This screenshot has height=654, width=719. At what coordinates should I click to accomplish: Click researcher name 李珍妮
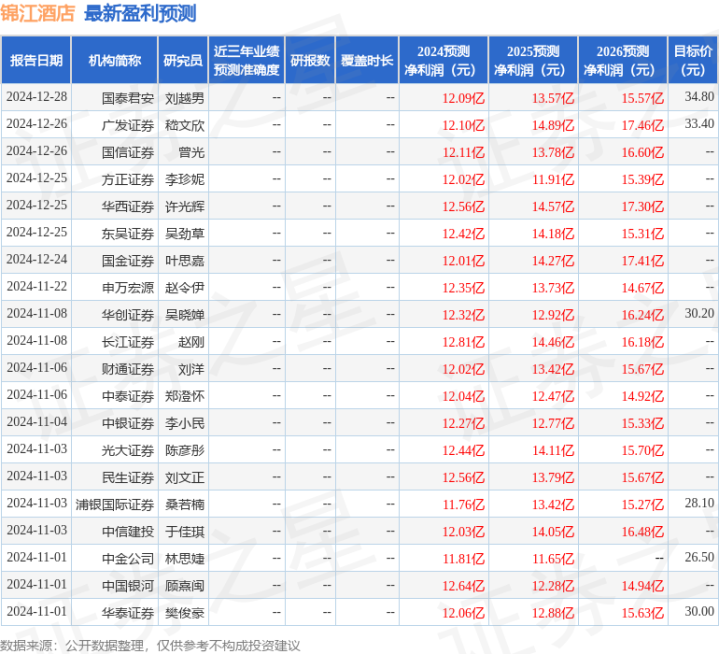[185, 179]
